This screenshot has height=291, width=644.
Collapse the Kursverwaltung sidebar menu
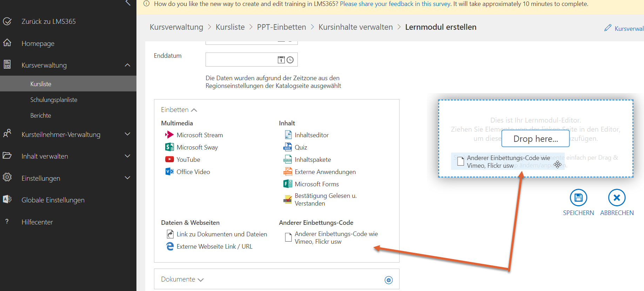127,65
